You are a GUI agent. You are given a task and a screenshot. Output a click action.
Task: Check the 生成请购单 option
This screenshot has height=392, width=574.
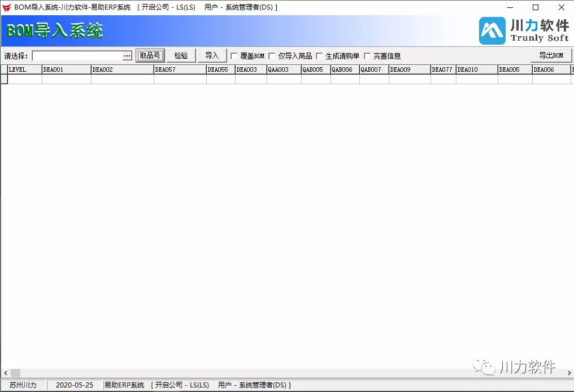[319, 56]
